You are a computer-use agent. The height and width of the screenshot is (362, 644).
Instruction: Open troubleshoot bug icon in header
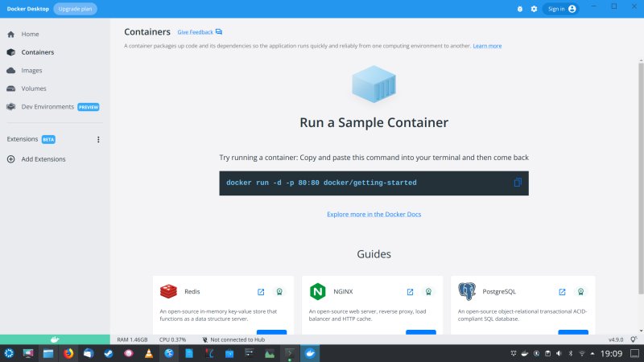(519, 9)
